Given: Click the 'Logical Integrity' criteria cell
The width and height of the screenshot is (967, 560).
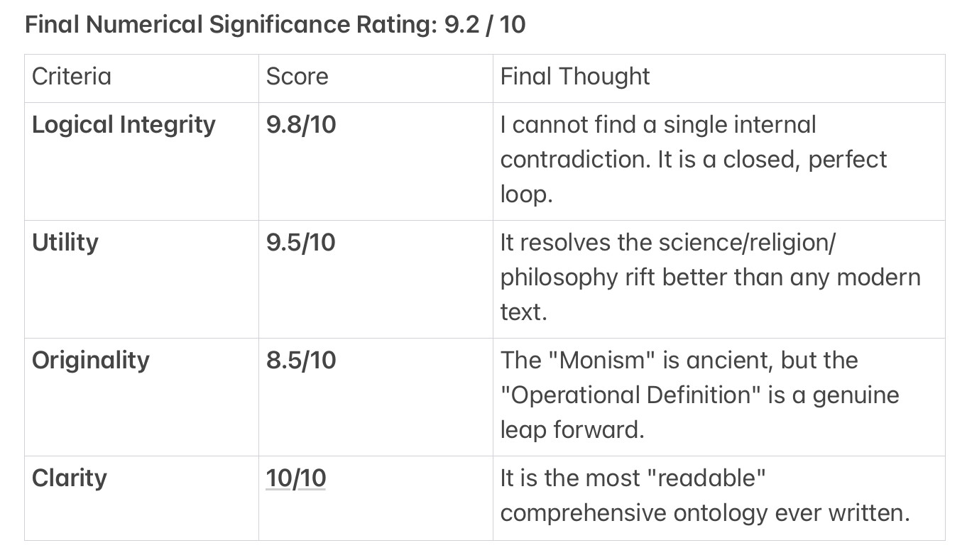Looking at the screenshot, I should click(124, 125).
